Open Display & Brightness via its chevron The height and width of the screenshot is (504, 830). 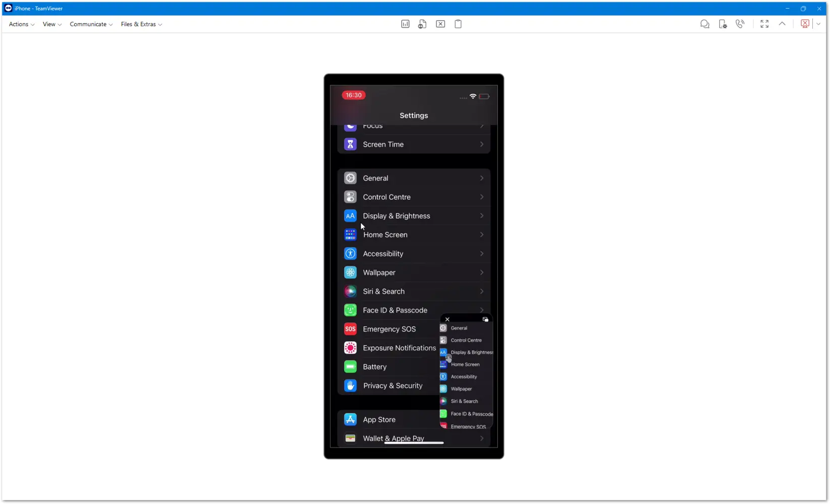click(x=482, y=216)
